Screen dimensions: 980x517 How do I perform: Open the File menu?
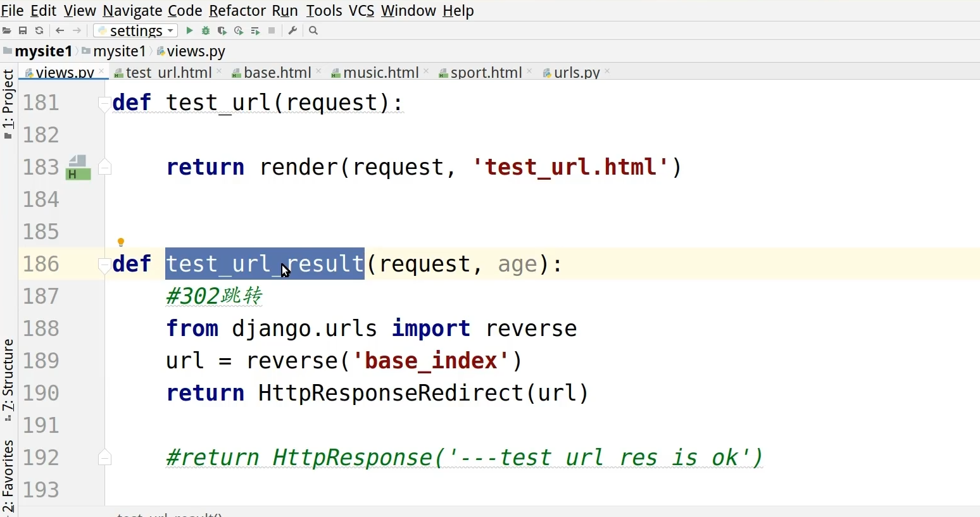[x=13, y=11]
